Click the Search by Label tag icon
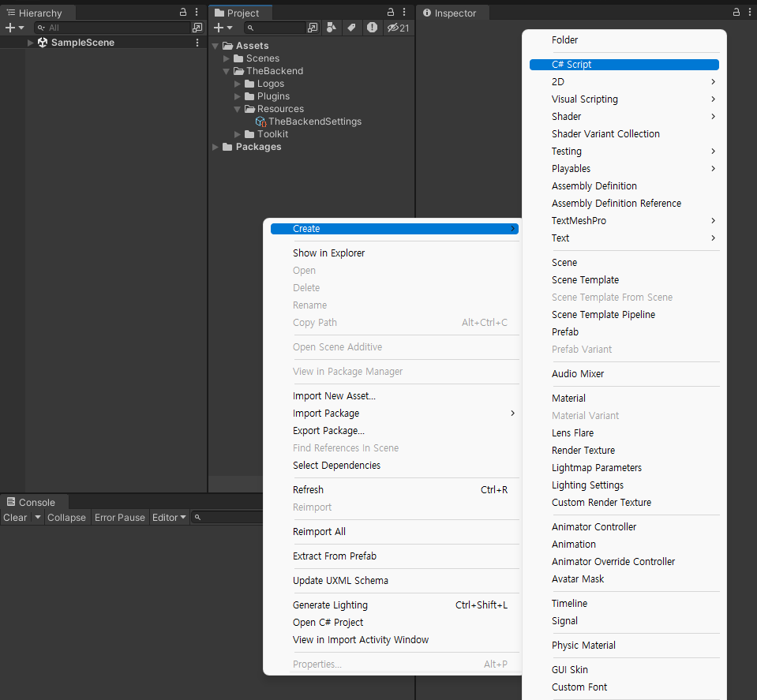The width and height of the screenshot is (757, 700). [x=352, y=28]
